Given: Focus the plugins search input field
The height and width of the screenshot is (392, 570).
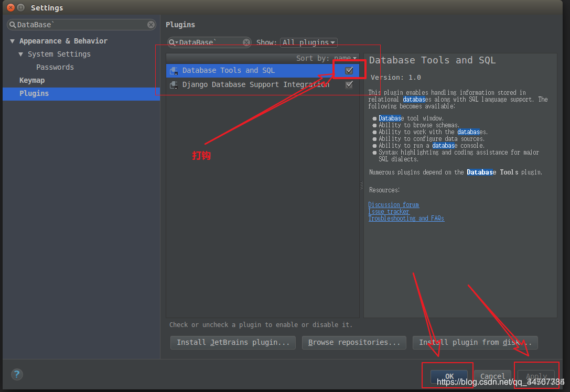Looking at the screenshot, I should pyautogui.click(x=209, y=42).
